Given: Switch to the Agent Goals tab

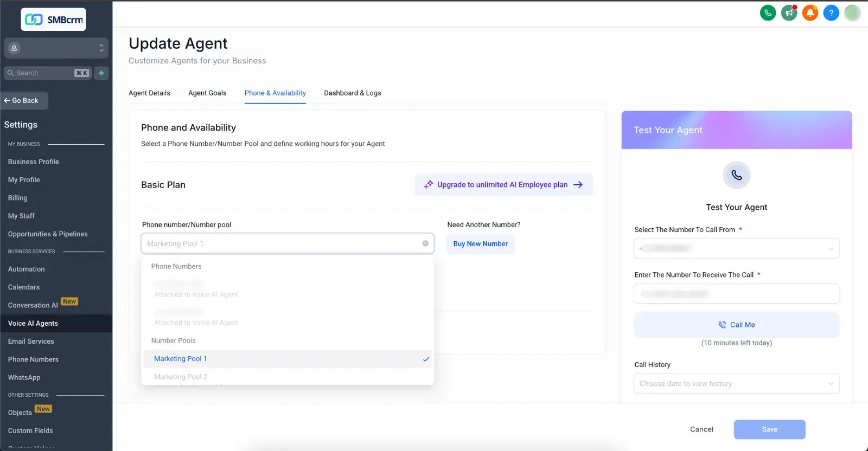Looking at the screenshot, I should 207,93.
